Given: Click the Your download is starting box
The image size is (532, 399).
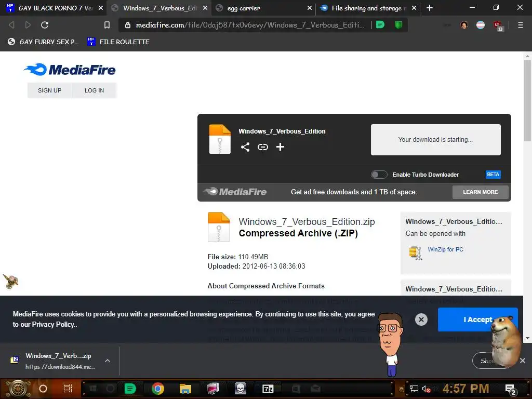Looking at the screenshot, I should [x=436, y=140].
